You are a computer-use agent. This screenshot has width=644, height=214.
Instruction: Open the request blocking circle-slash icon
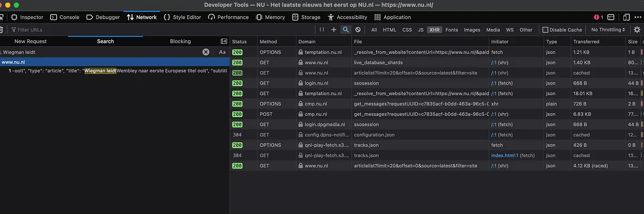click(x=358, y=29)
